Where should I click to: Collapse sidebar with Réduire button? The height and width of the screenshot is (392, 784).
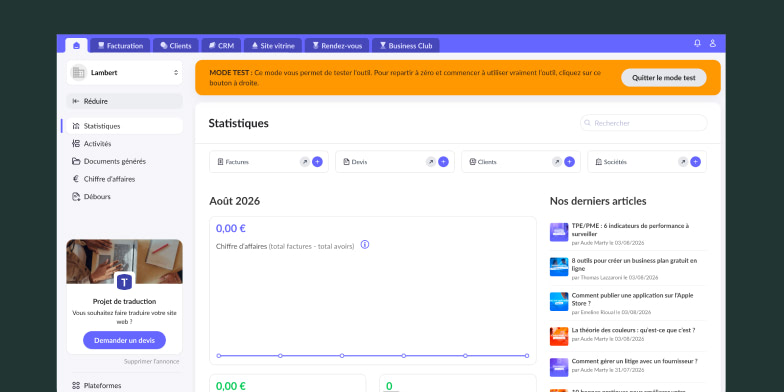tap(124, 101)
